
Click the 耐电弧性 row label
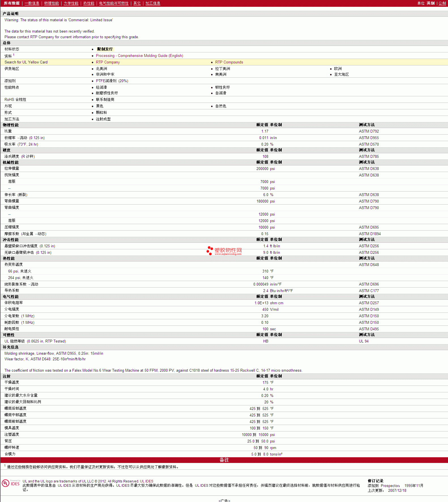[12, 329]
